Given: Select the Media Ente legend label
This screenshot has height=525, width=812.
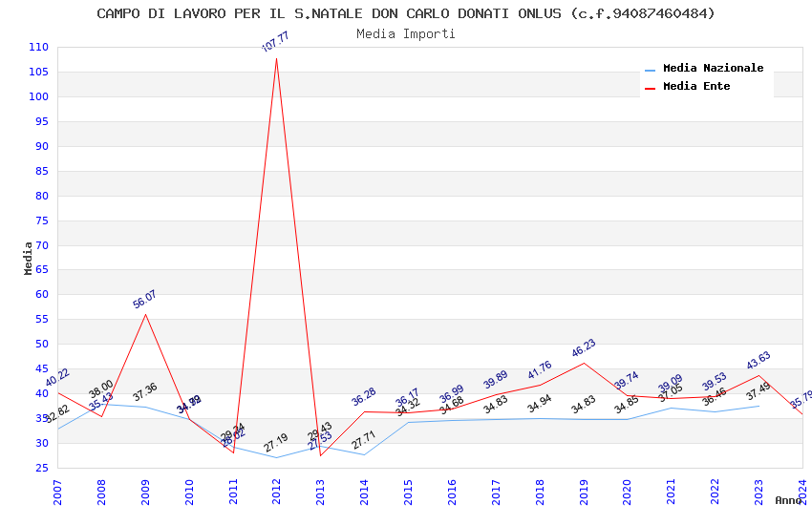Looking at the screenshot, I should coord(696,86).
